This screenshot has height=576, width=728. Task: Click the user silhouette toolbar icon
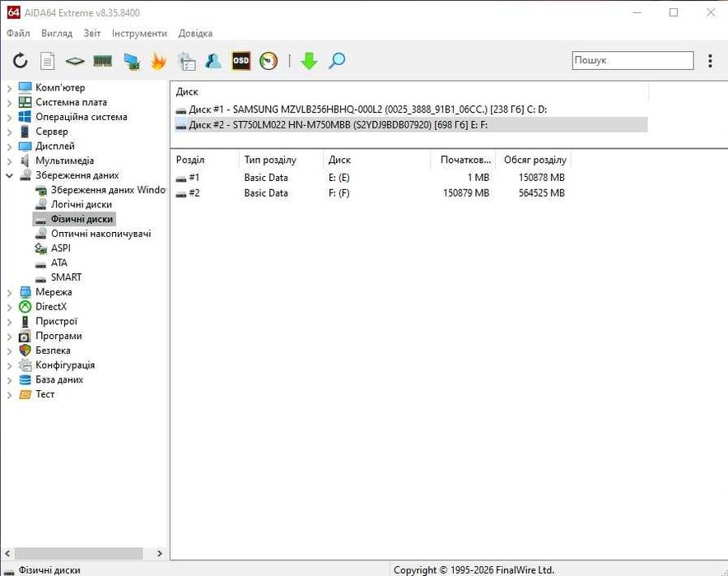213,61
